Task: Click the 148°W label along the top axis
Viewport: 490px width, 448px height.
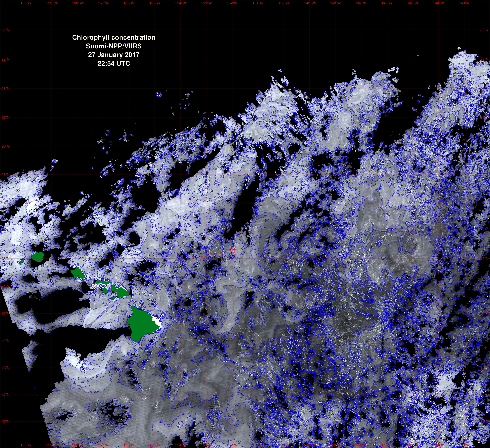Action: (335, 3)
